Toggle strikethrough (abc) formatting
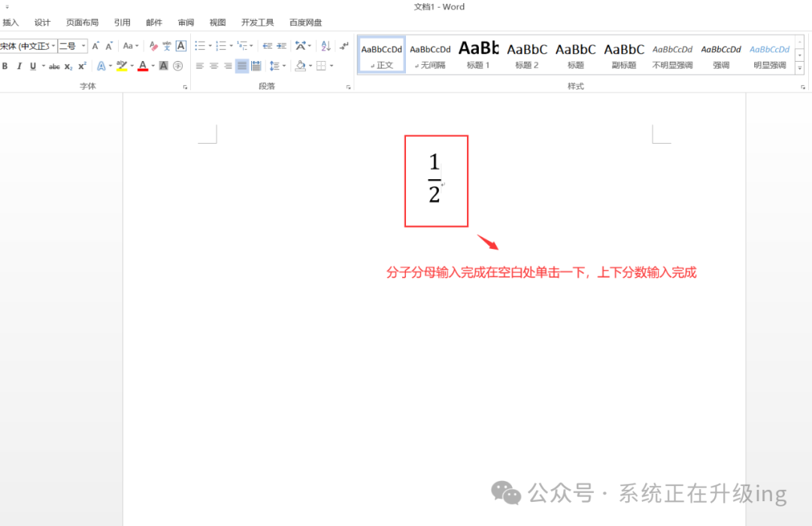Viewport: 812px width, 526px height. pos(54,66)
